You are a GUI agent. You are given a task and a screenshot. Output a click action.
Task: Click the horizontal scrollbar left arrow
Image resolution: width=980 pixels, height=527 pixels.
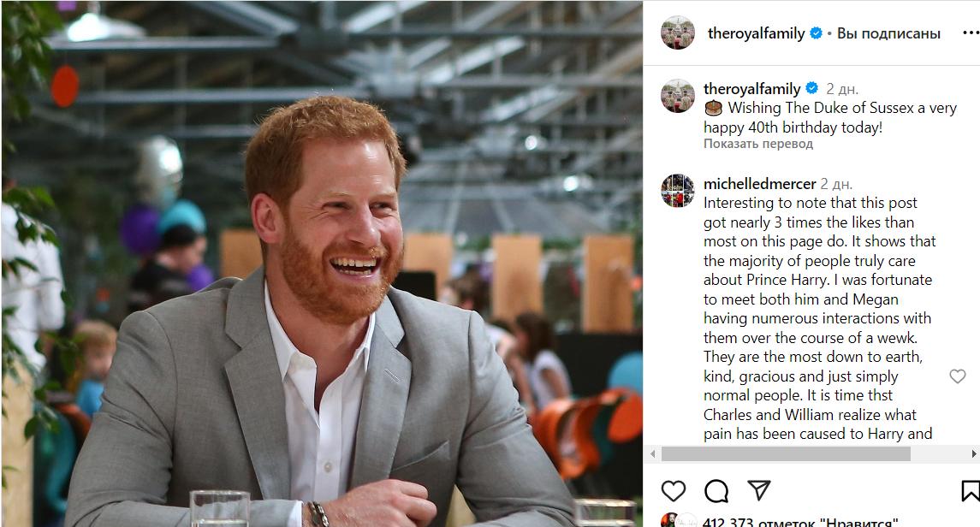652,453
